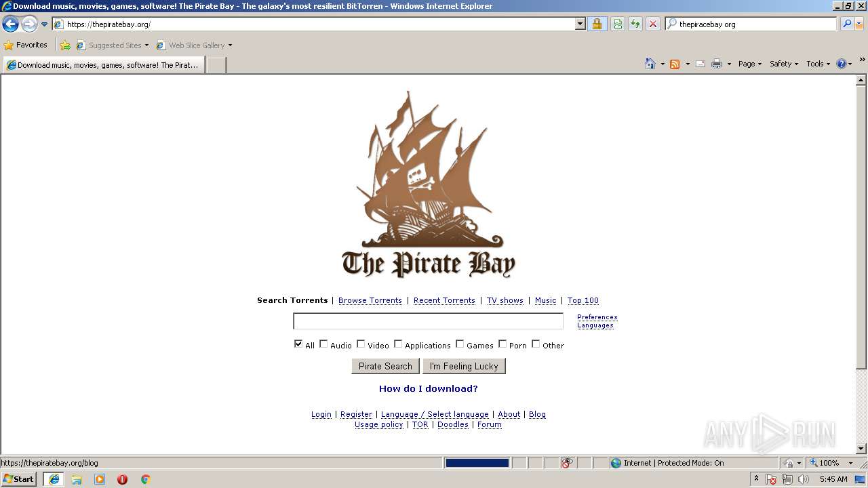This screenshot has width=868, height=488.
Task: Select the Pirate Bay browser tab
Action: tap(103, 65)
